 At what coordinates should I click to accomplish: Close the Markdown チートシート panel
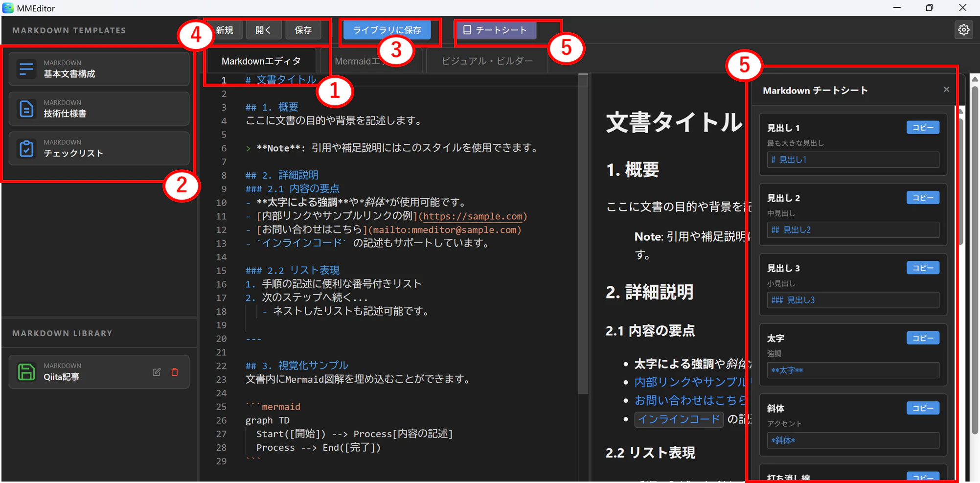946,89
